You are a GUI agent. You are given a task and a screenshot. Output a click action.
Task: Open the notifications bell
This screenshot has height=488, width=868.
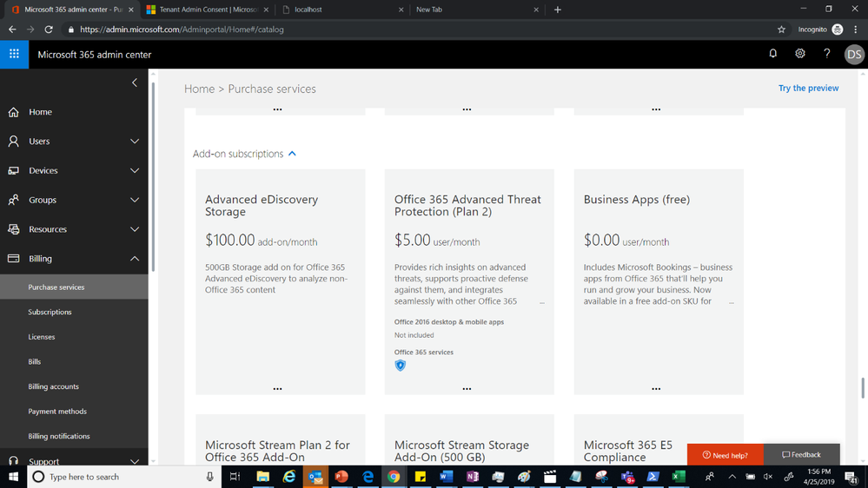pyautogui.click(x=772, y=54)
